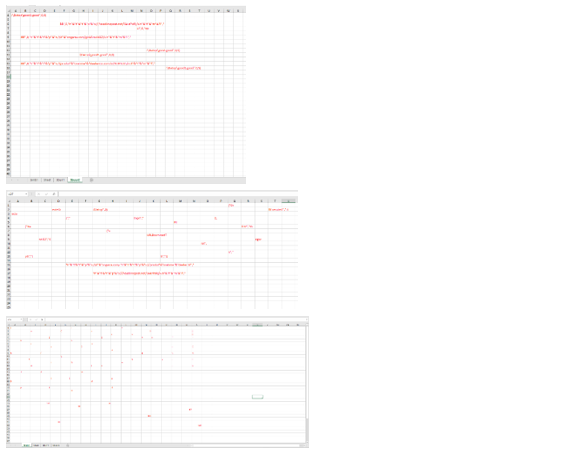The width and height of the screenshot is (578, 459).
Task: Select the active green sheet tab in top spreadsheet
Action: click(x=75, y=180)
